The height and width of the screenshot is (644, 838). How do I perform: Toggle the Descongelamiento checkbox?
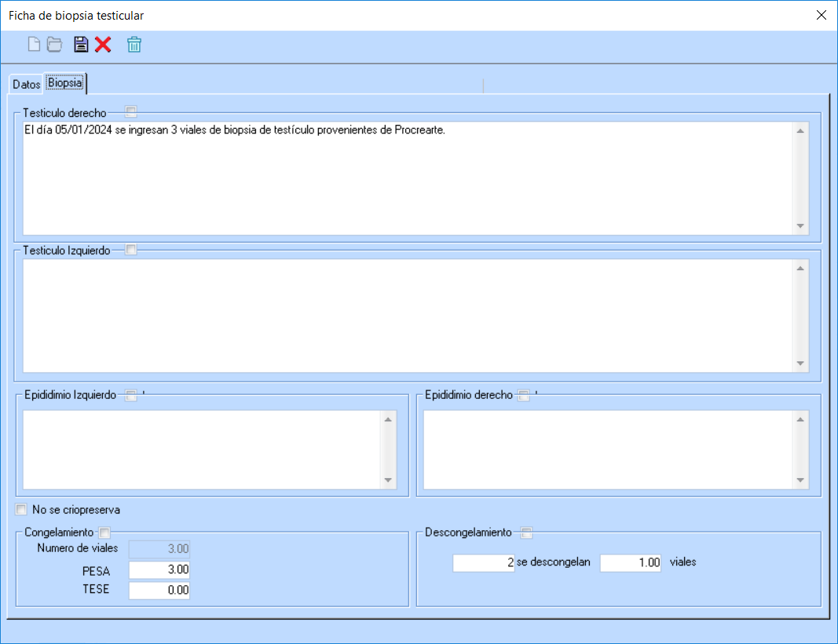pyautogui.click(x=526, y=532)
